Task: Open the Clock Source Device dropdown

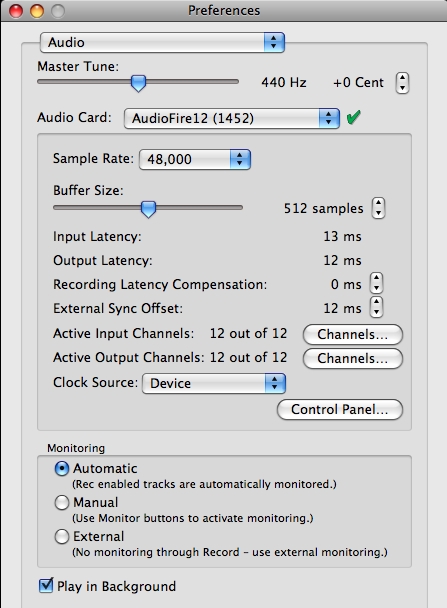Action: (x=214, y=383)
